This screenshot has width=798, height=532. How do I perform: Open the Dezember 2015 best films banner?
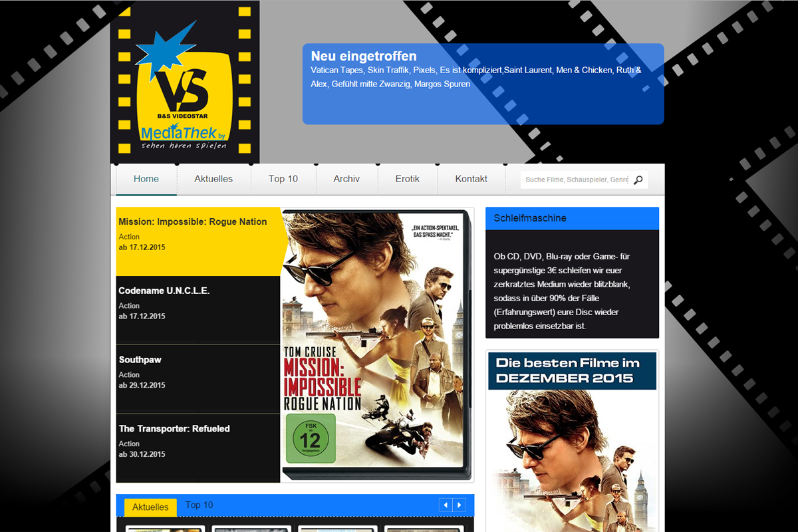pyautogui.click(x=572, y=439)
